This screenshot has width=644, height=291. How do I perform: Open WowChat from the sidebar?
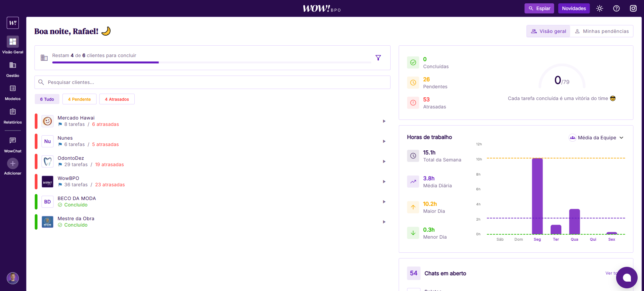[13, 141]
